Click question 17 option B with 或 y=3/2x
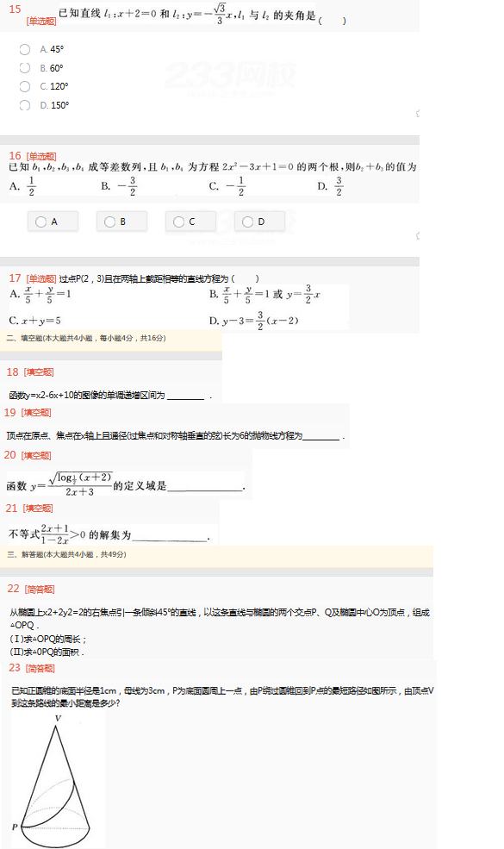The width and height of the screenshot is (504, 849). coord(264,295)
